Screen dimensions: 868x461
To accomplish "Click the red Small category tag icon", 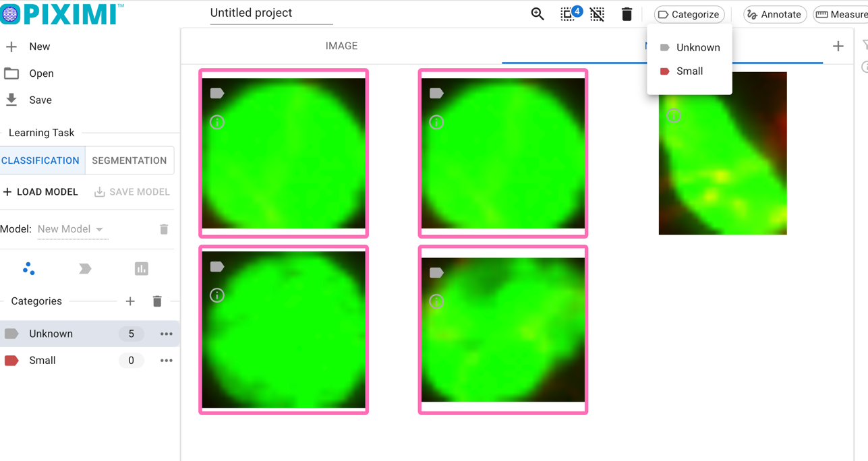I will [11, 361].
